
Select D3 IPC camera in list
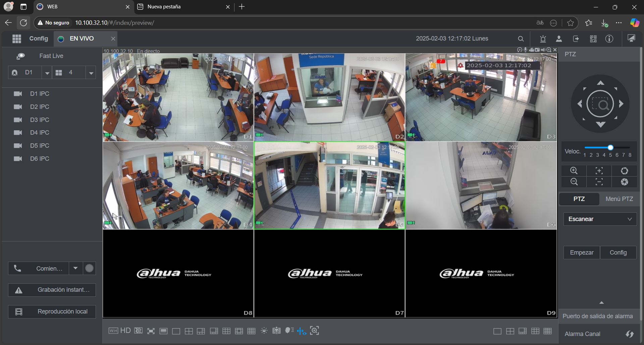[40, 120]
